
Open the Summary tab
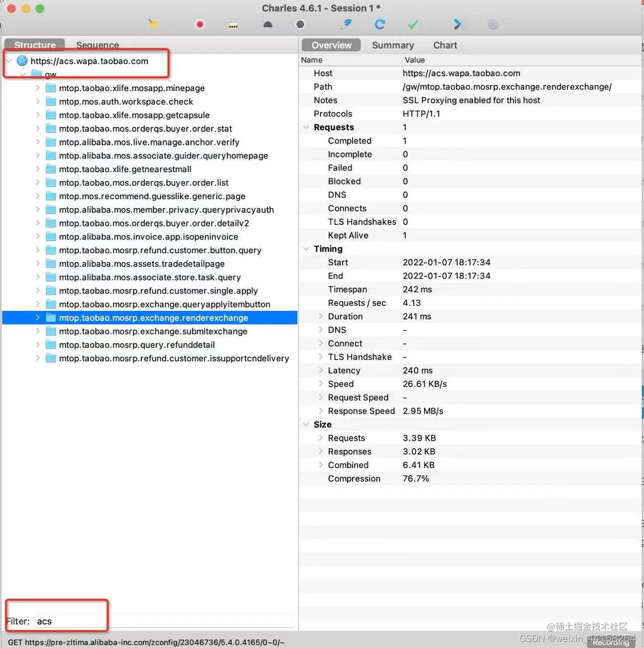pos(393,45)
